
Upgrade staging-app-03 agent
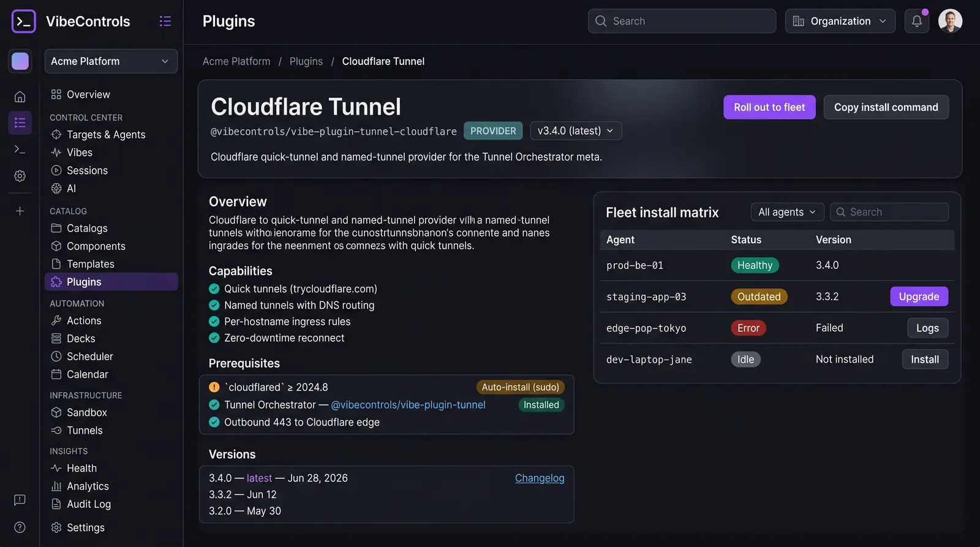coord(919,296)
